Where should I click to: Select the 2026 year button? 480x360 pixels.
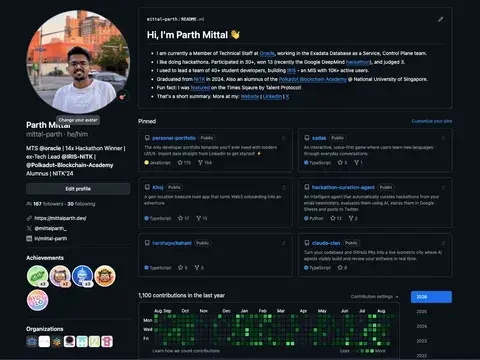click(431, 297)
